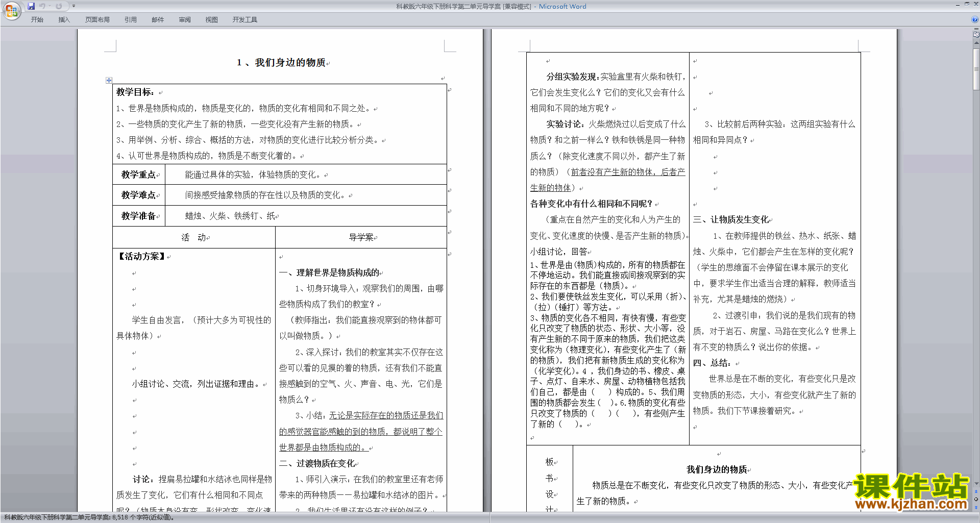Viewport: 980px width, 523px height.
Task: Open Microsoft Word Help
Action: pyautogui.click(x=975, y=20)
